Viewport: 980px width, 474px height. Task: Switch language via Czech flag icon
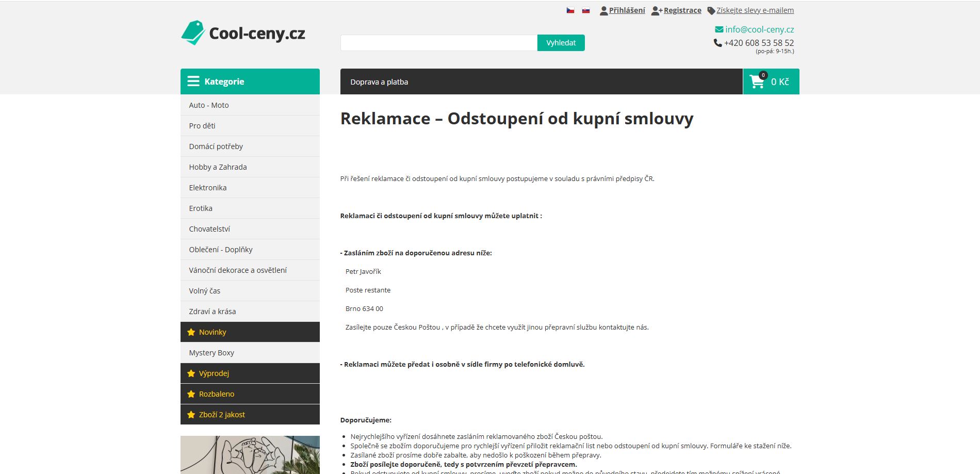coord(570,10)
